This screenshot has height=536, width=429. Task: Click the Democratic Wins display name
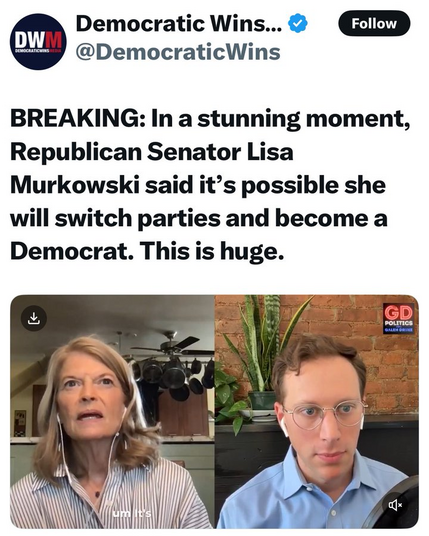coord(179,24)
